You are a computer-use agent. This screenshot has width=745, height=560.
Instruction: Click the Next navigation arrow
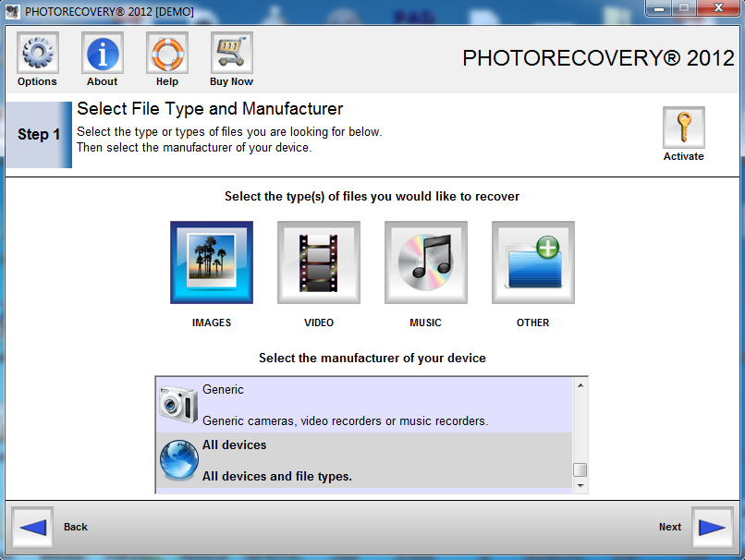click(x=711, y=527)
